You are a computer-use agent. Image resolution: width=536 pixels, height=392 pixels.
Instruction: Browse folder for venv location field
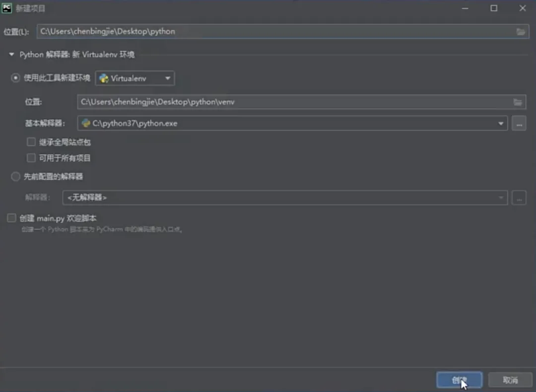518,102
